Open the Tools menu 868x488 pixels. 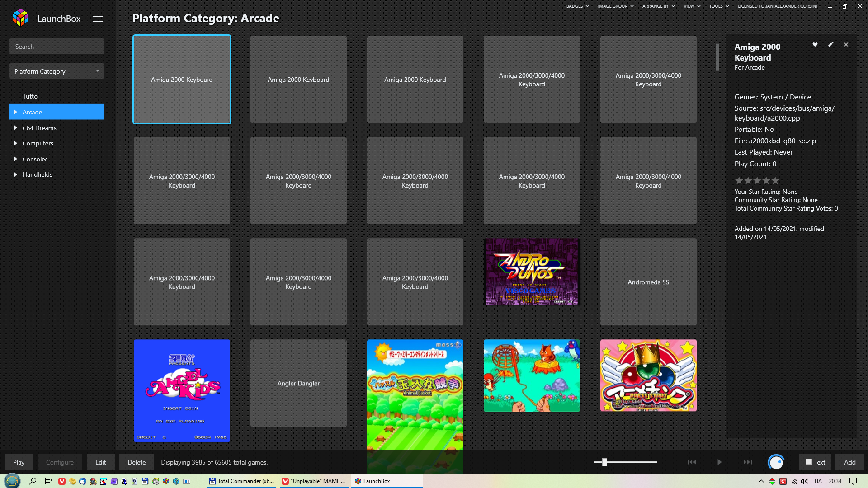click(719, 6)
